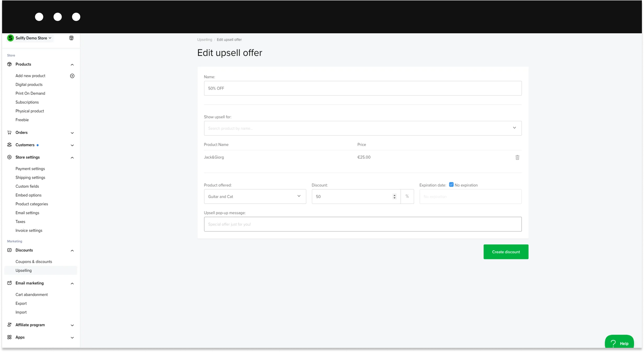
Task: Go to Email settings
Action: click(27, 213)
